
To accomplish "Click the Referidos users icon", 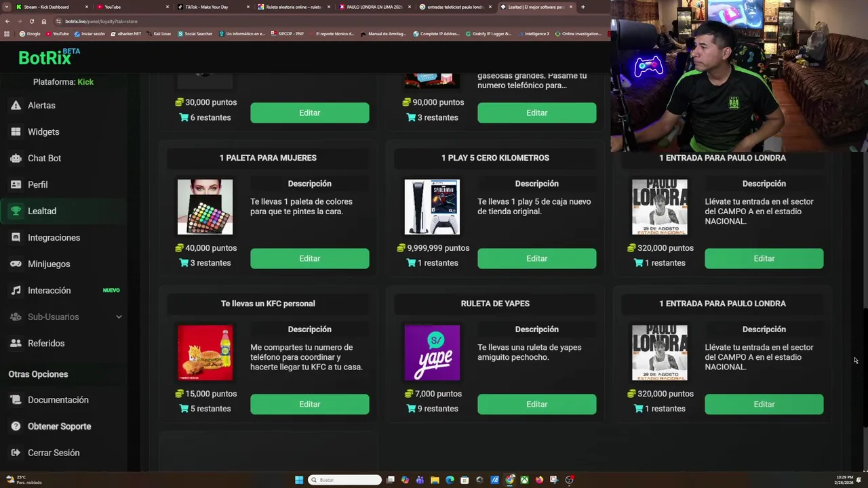I will point(16,343).
